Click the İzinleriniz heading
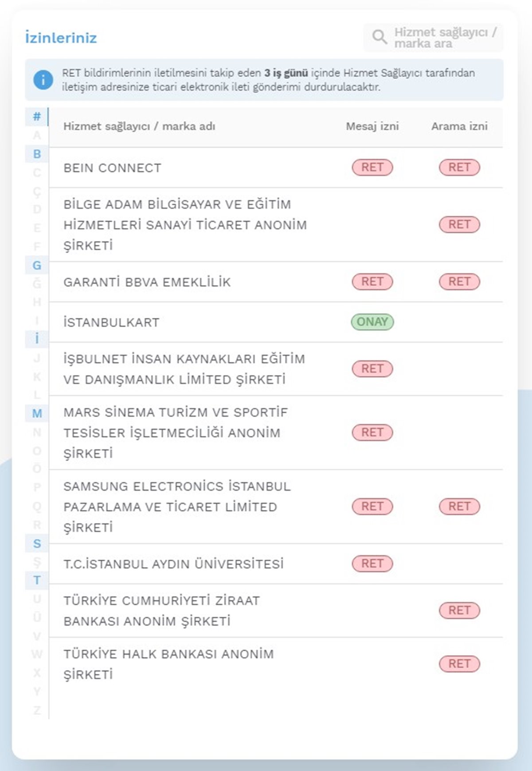This screenshot has height=771, width=532. coord(61,38)
